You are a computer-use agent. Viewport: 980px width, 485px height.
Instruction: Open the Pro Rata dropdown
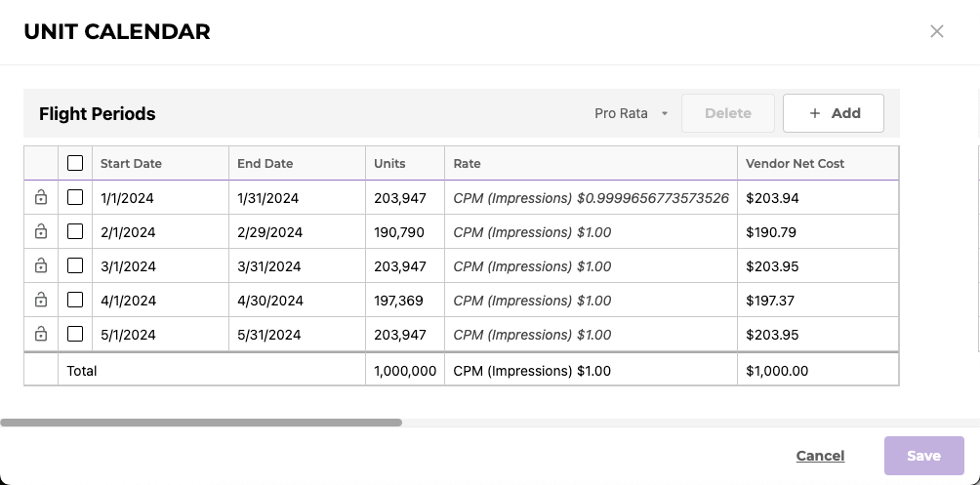622,113
